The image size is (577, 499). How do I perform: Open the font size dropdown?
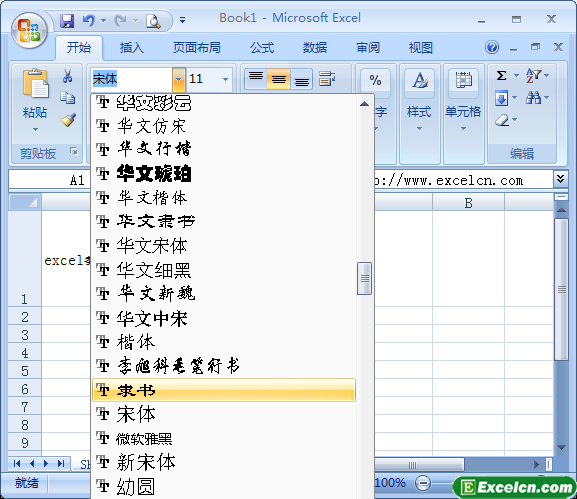225,79
